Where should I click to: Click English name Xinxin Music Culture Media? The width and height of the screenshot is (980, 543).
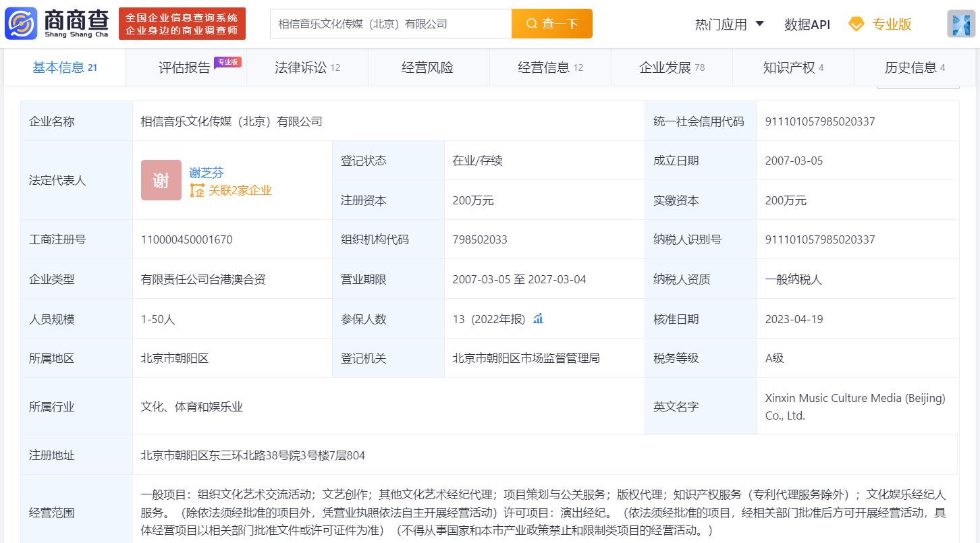855,407
